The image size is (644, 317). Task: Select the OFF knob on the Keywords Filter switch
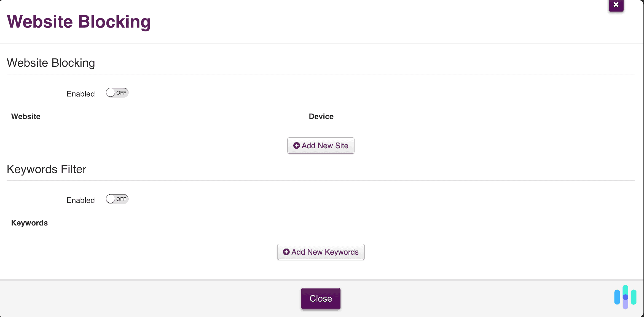pyautogui.click(x=111, y=199)
